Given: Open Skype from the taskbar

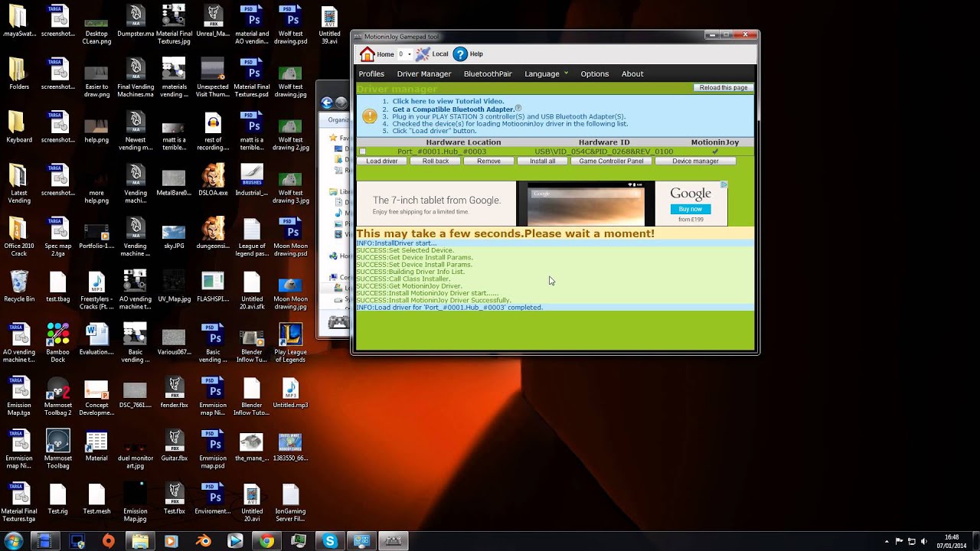Looking at the screenshot, I should coord(330,541).
